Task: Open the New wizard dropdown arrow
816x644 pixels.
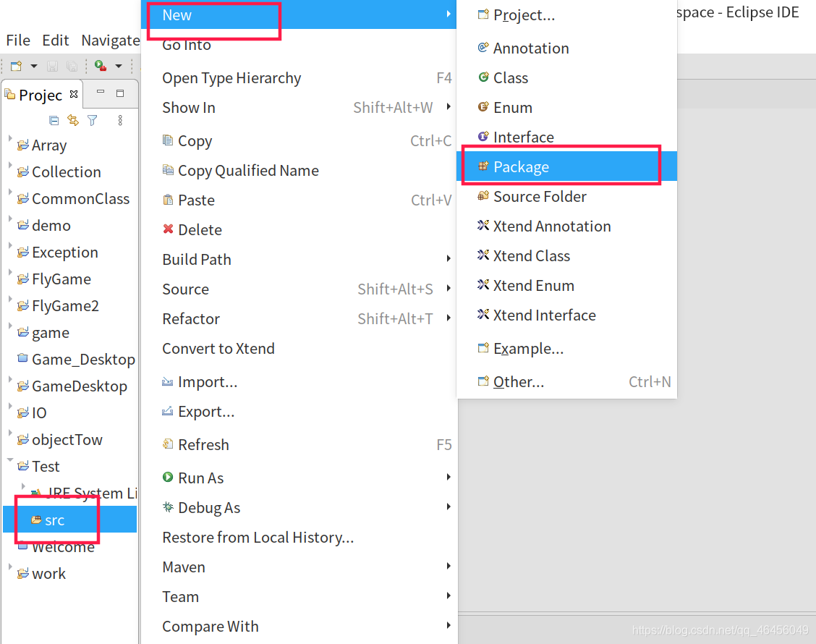Action: pos(34,66)
